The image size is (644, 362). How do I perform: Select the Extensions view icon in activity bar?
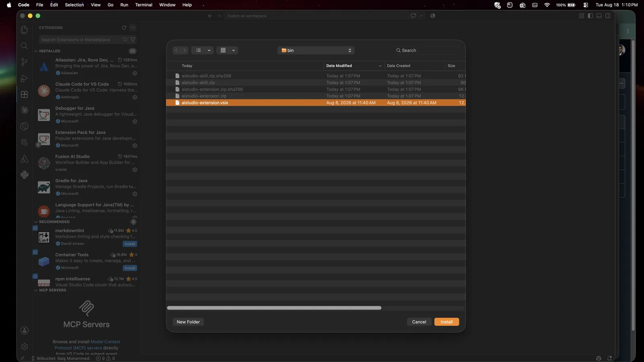pos(24,94)
